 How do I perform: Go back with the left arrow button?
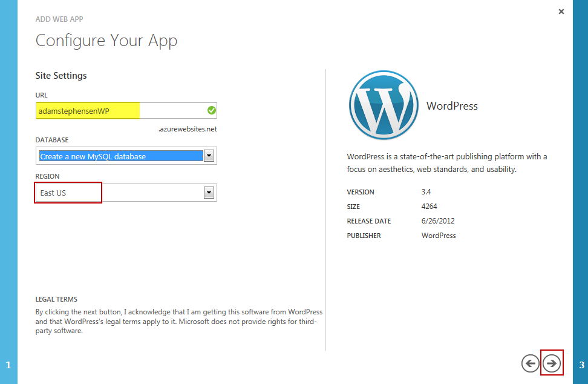(531, 363)
